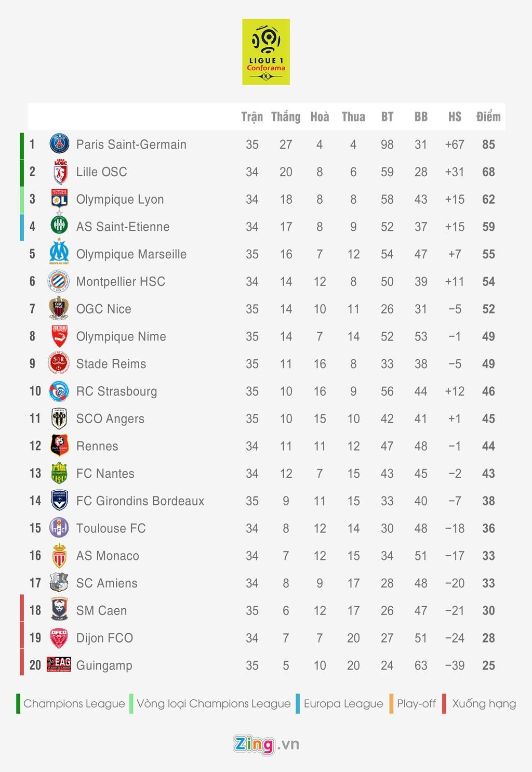The image size is (532, 772).
Task: Click the Toulouse FC club crest
Action: coord(59,528)
